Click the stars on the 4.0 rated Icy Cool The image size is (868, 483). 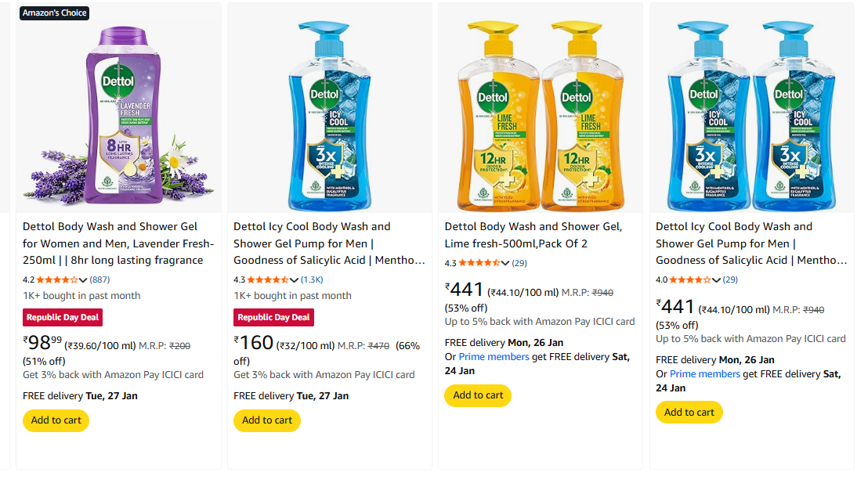click(690, 279)
